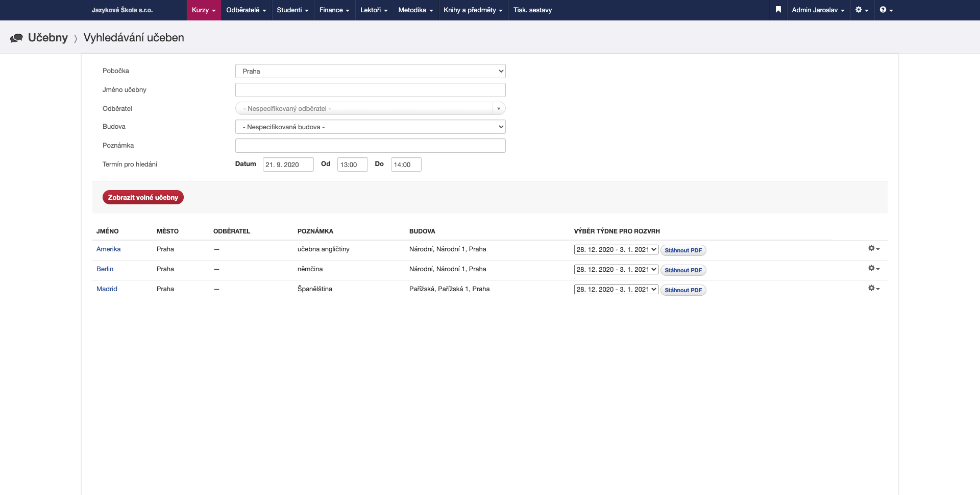980x495 pixels.
Task: Go to Tisk. sestavy
Action: (532, 10)
